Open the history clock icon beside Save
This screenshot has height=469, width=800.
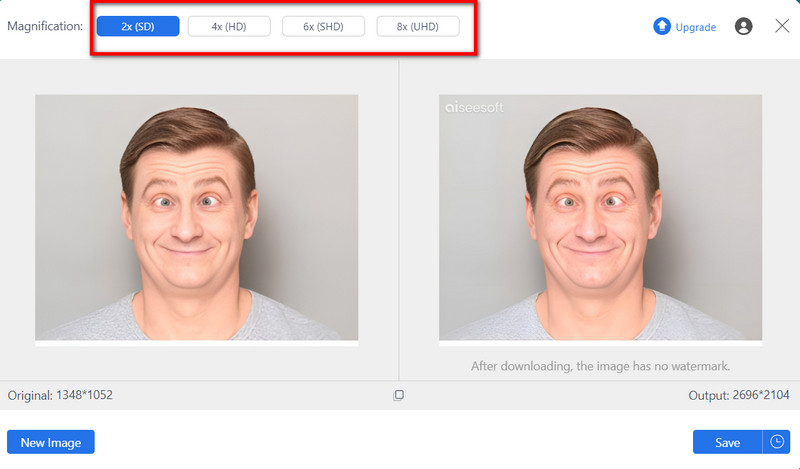776,442
